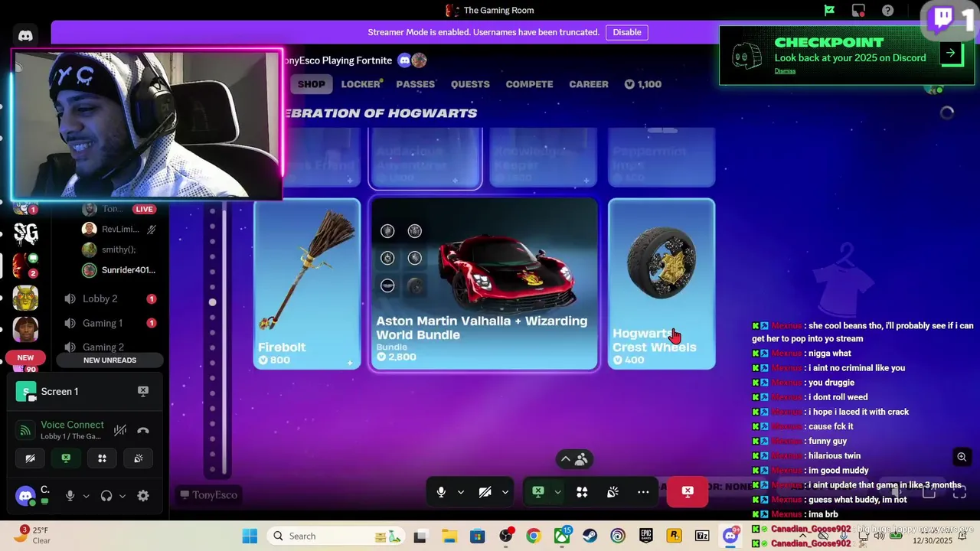
Task: Disconnect from voice with the hang-up icon
Action: tap(143, 430)
